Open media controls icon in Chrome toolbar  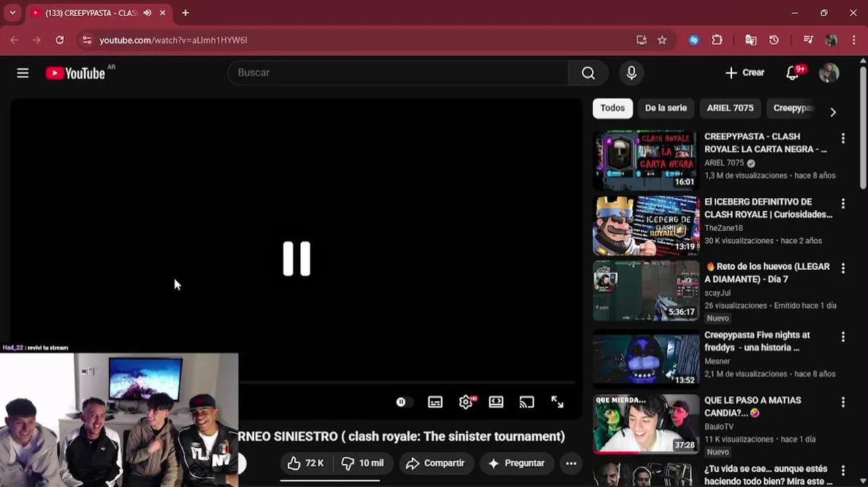click(x=808, y=40)
